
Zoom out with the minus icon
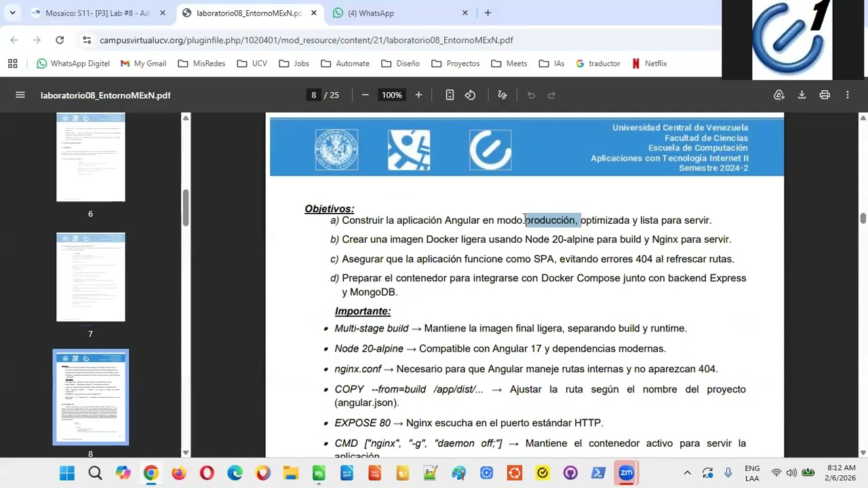[x=365, y=95]
